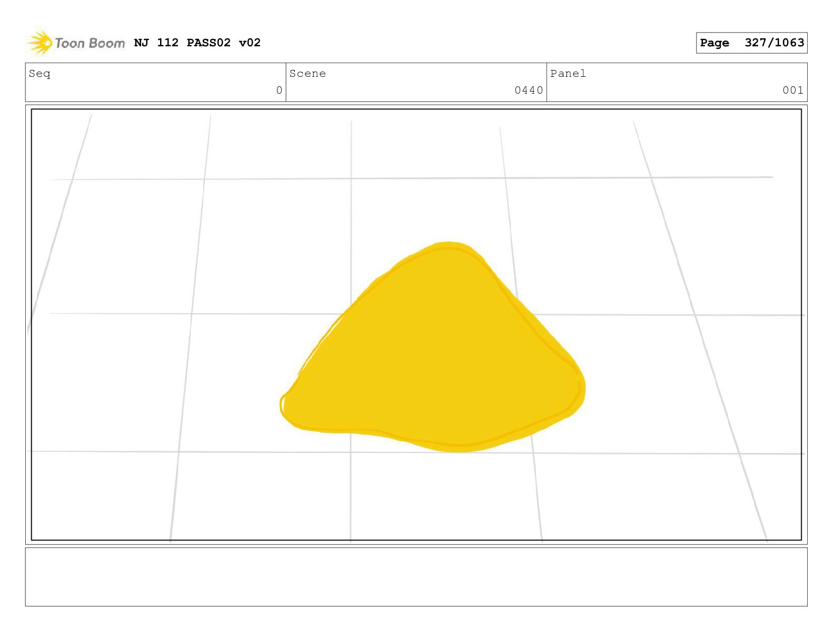Viewport: 834px width, 644px height.
Task: Click the Toon Boom logo
Action: point(76,43)
